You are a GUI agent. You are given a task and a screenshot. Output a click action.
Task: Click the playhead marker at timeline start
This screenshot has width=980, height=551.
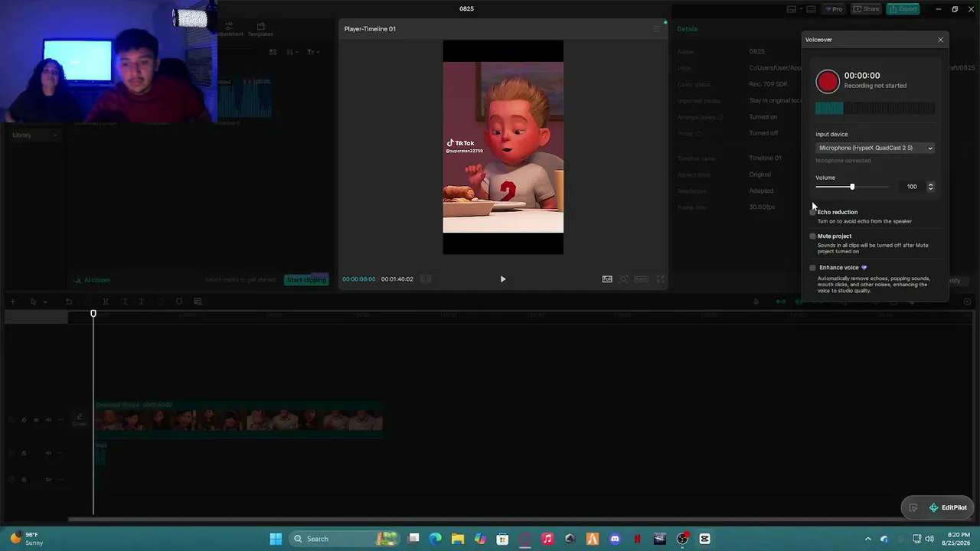[x=93, y=314]
